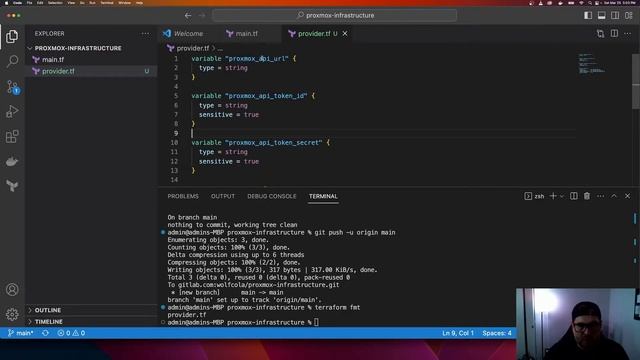Click "proxmox_api_url" variable name in editor
This screenshot has width=640, height=360.
pos(257,58)
